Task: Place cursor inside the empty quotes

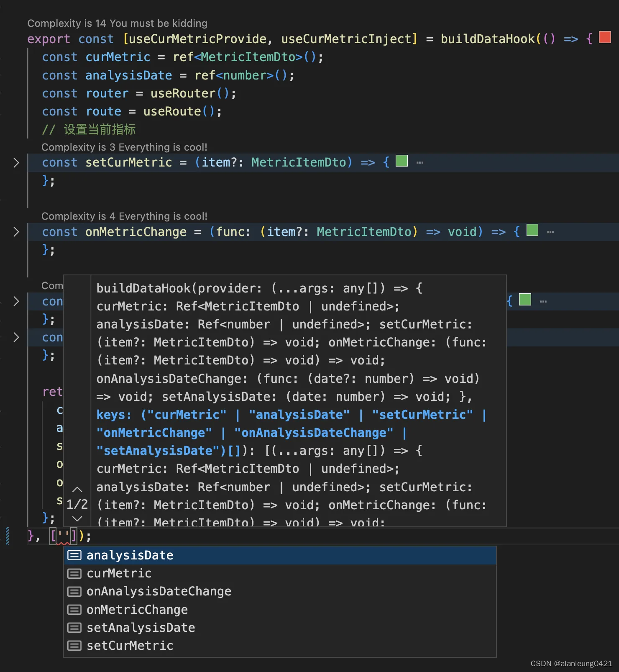Action: pos(64,536)
